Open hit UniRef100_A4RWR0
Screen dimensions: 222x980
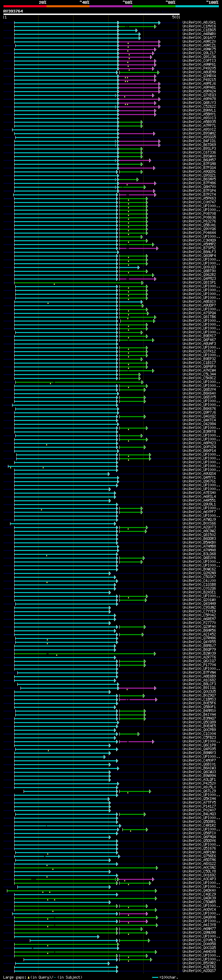(x=199, y=34)
